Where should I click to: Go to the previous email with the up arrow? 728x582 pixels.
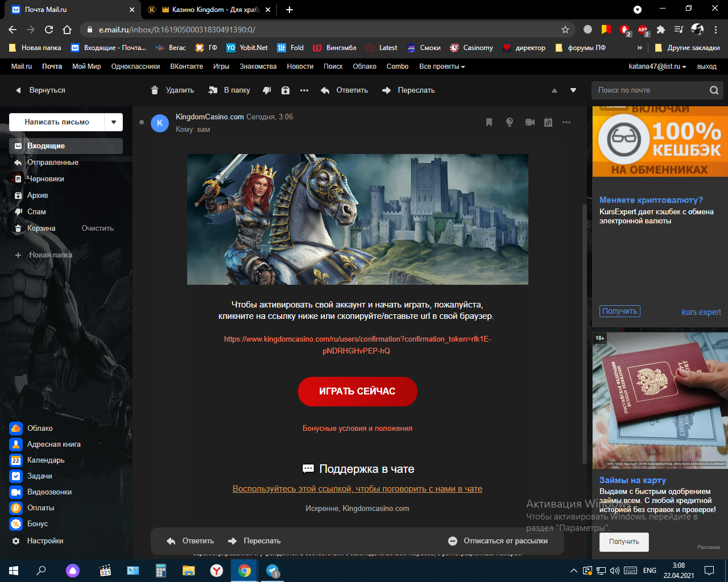tap(555, 90)
